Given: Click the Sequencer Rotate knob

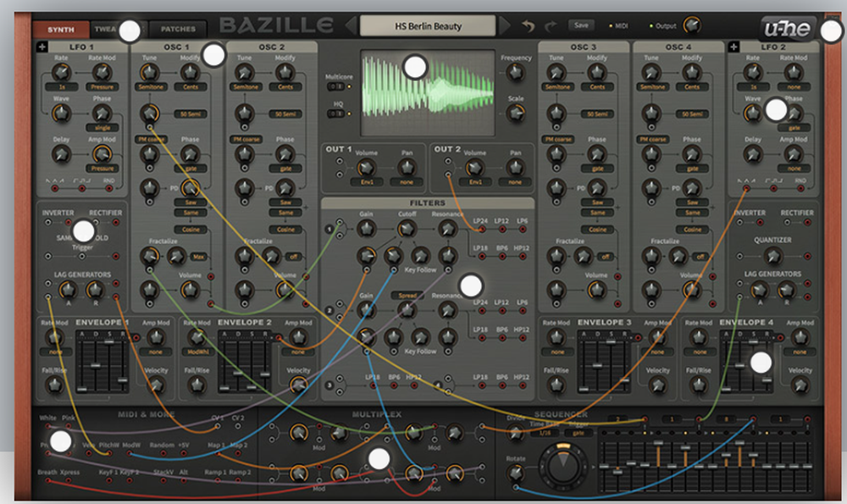Looking at the screenshot, I should tap(515, 474).
